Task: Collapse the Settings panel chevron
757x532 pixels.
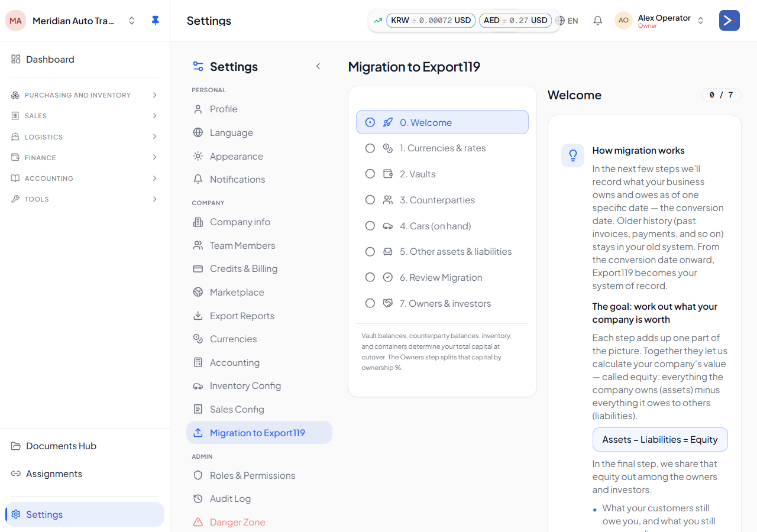Action: [318, 66]
